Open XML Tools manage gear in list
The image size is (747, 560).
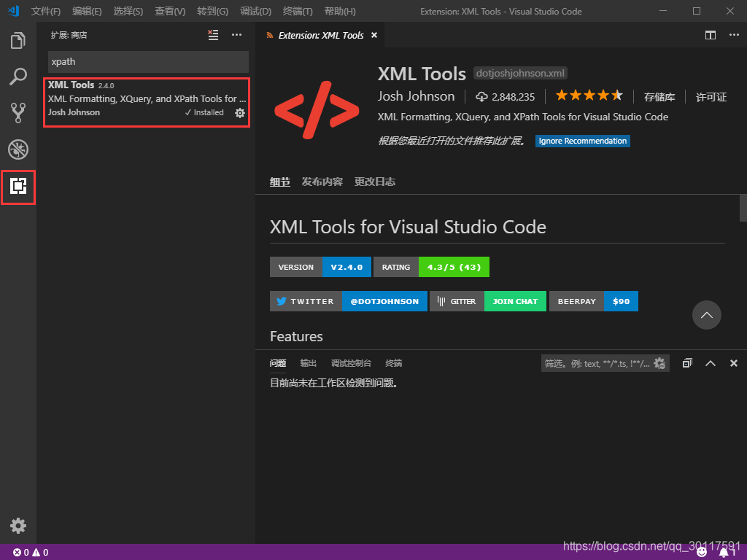240,113
